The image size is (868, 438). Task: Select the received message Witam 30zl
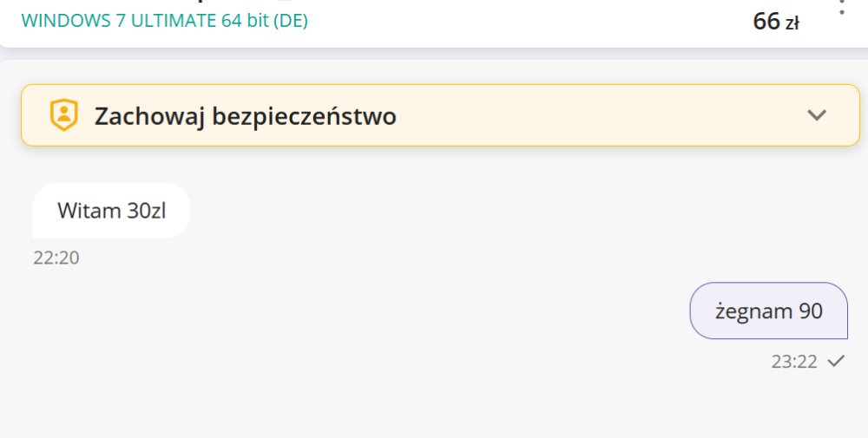click(x=111, y=211)
